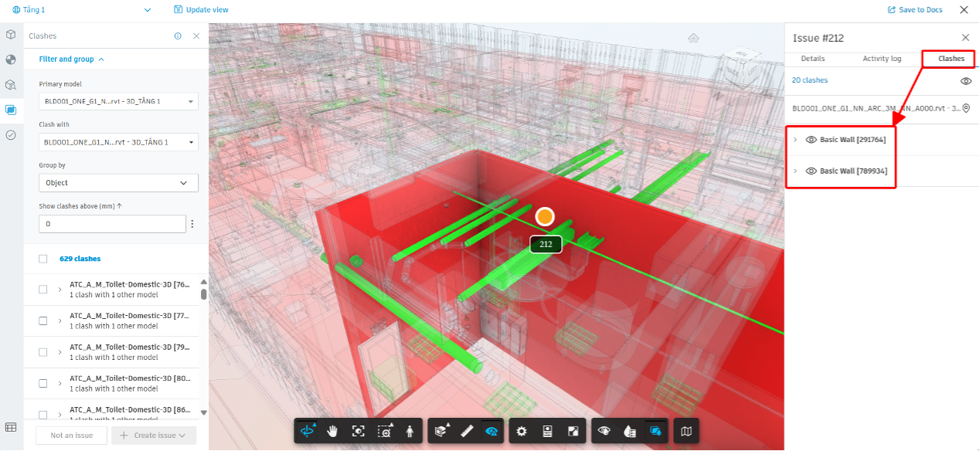Activate the Pan hand tool
Viewport: 980px width, 451px height.
(333, 432)
